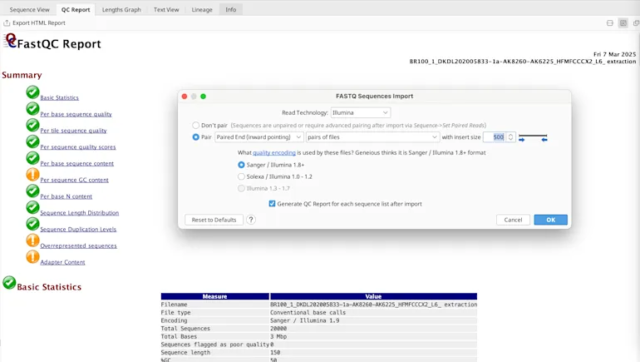Open the Lengths Graph tab
Image resolution: width=640 pixels, height=362 pixels.
tap(121, 9)
